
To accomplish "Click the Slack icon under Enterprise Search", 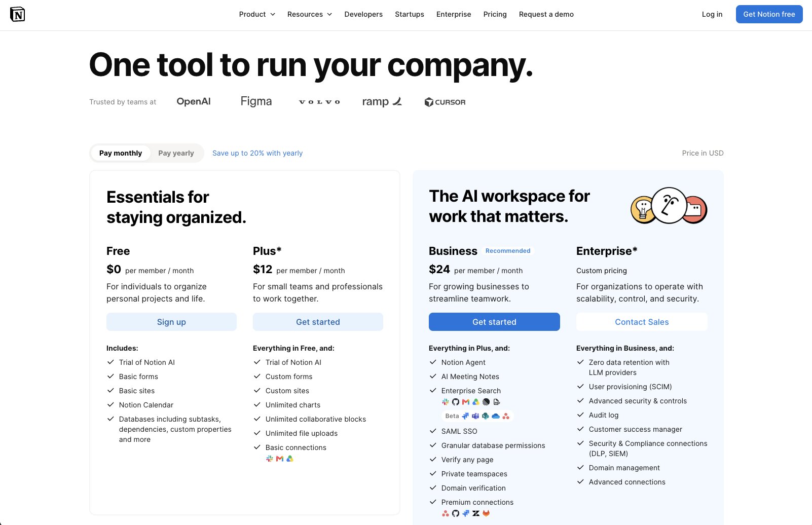I will 446,402.
